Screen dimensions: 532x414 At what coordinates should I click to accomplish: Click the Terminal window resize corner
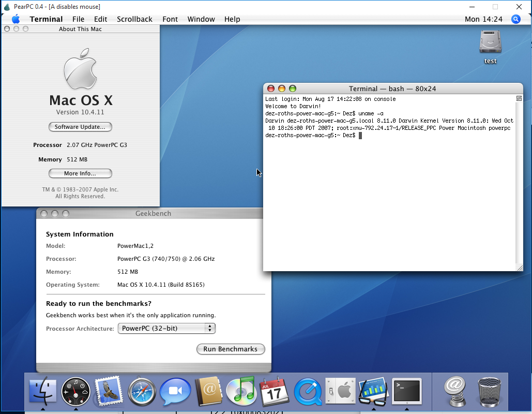(x=520, y=268)
